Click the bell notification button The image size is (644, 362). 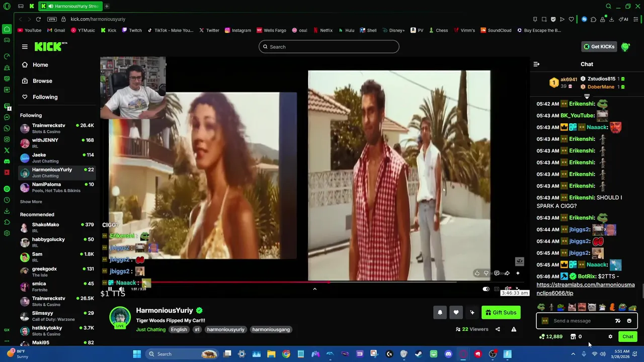(440, 313)
